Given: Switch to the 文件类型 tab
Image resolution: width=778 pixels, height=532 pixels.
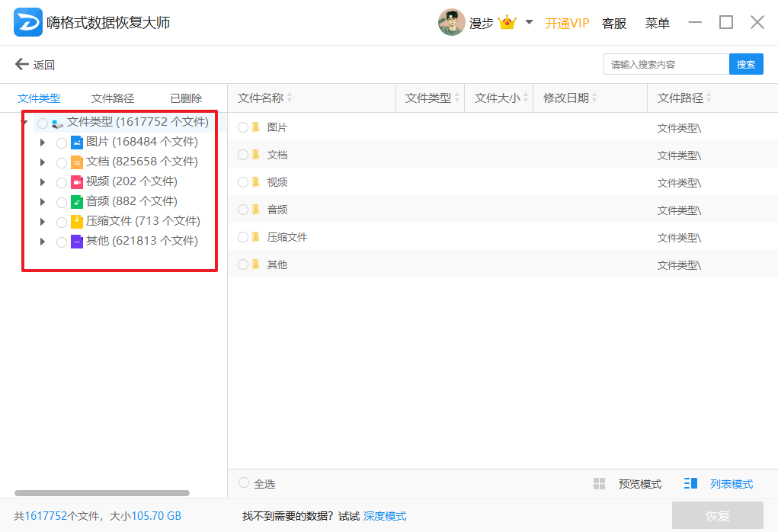Looking at the screenshot, I should coord(39,98).
